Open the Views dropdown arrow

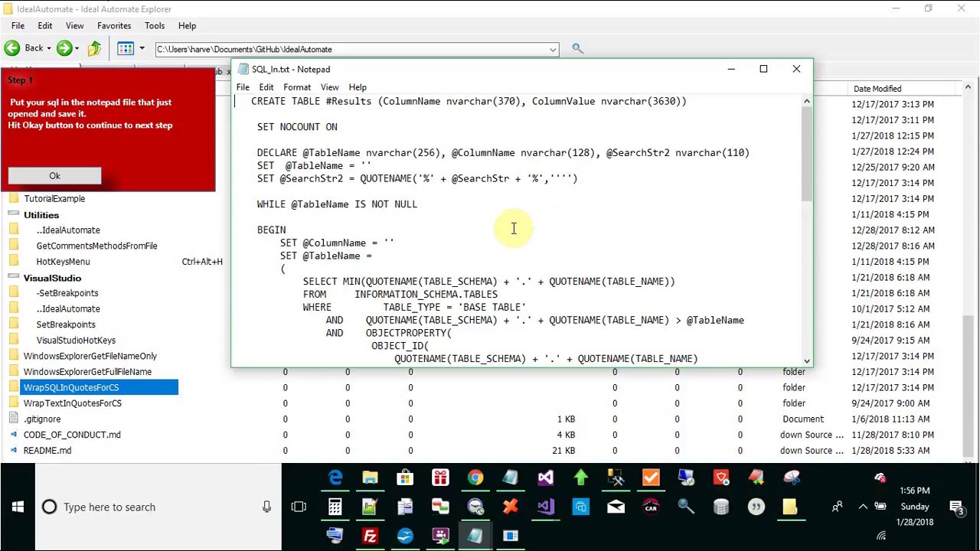coord(142,49)
